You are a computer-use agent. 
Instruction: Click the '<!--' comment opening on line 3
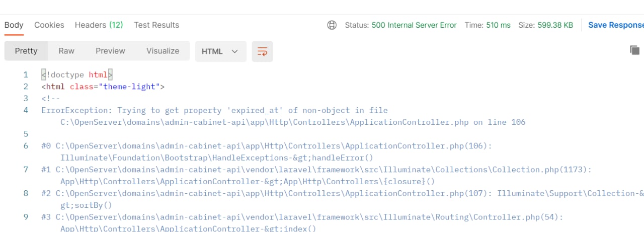tap(51, 99)
